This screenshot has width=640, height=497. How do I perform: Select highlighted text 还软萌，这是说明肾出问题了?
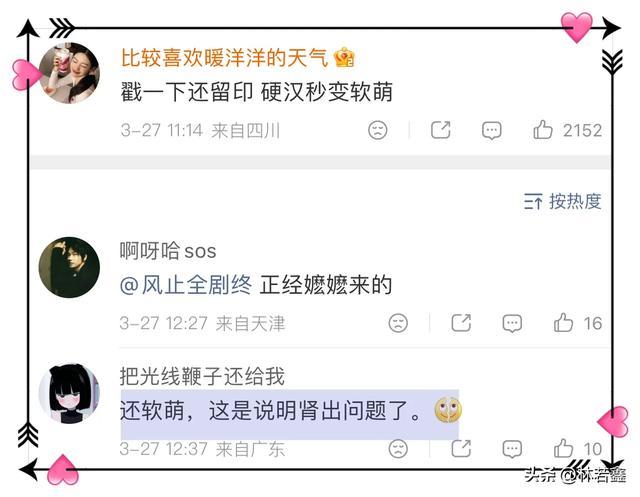(270, 410)
